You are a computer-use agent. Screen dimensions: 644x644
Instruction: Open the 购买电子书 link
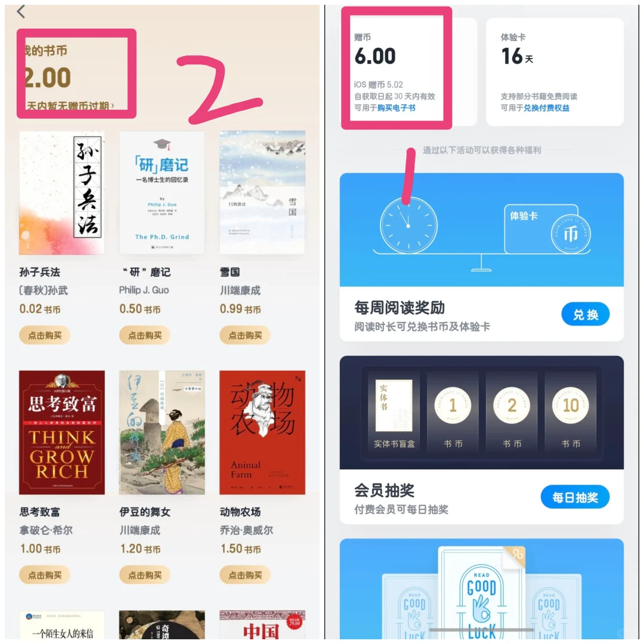pyautogui.click(x=397, y=107)
